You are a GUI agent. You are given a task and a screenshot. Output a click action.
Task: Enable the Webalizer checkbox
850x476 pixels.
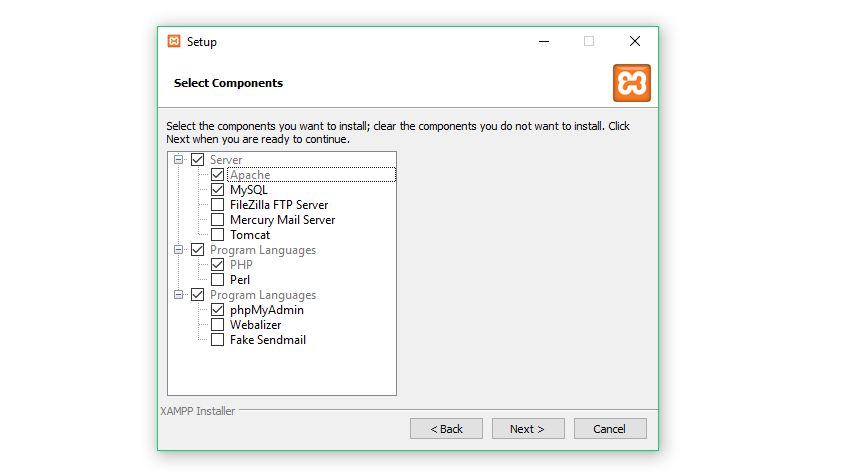point(217,325)
